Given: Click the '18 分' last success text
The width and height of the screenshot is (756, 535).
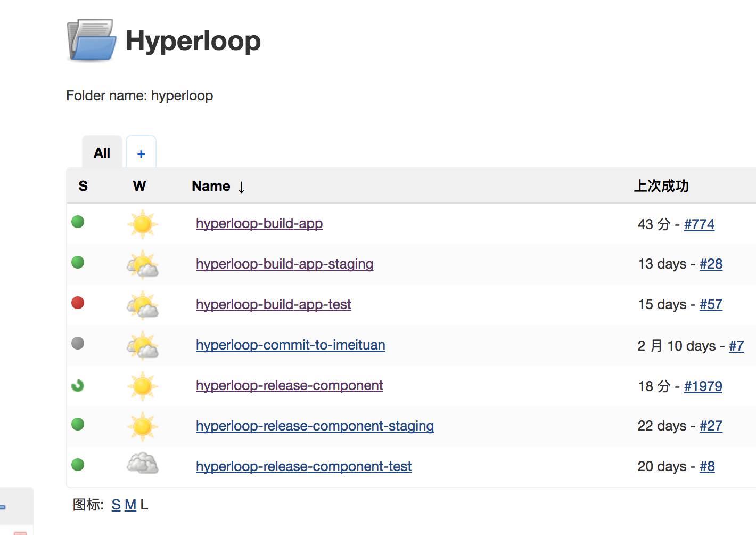Looking at the screenshot, I should 654,386.
